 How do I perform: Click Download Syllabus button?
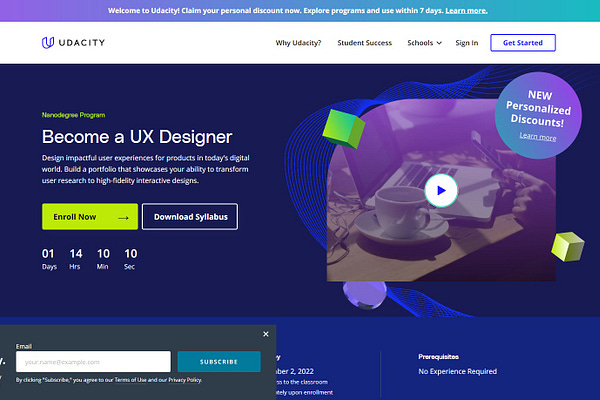coord(190,217)
